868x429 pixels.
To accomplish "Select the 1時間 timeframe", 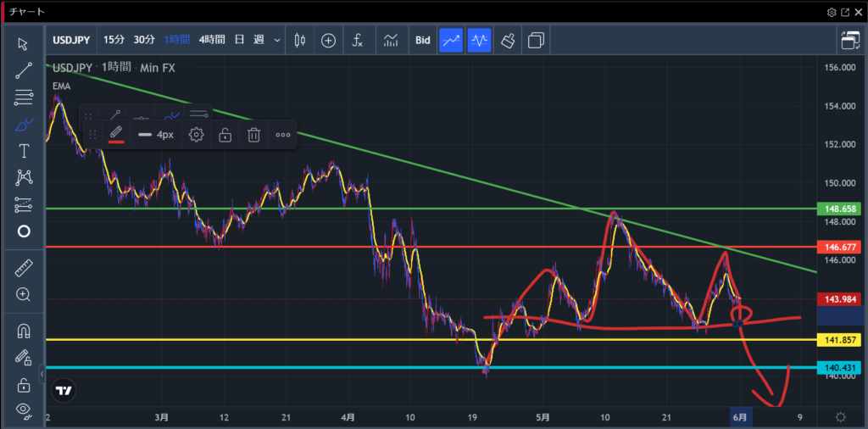I will click(x=176, y=40).
